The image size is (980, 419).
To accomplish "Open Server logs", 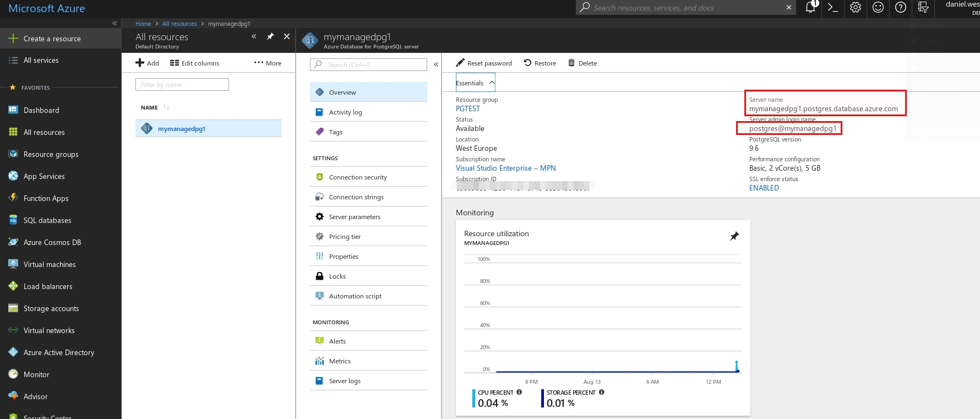I will [x=368, y=380].
